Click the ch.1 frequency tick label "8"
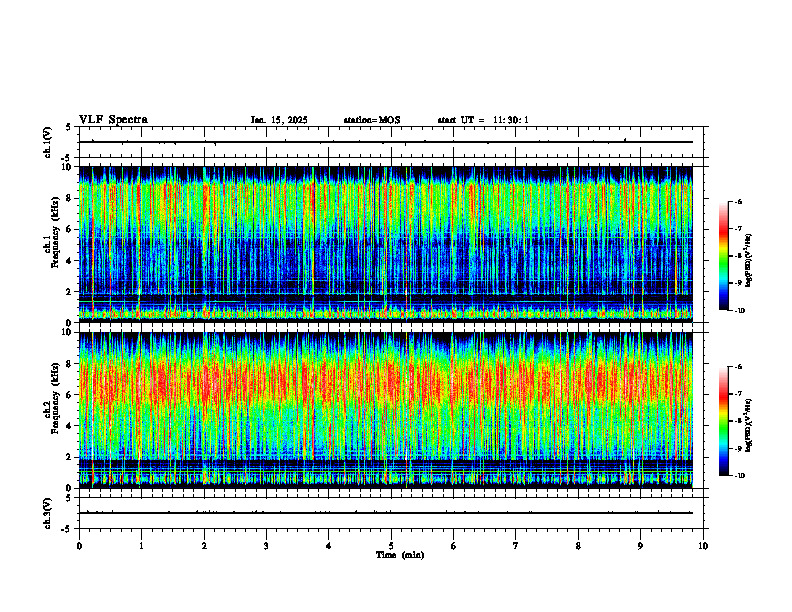The width and height of the screenshot is (792, 612). [x=70, y=198]
